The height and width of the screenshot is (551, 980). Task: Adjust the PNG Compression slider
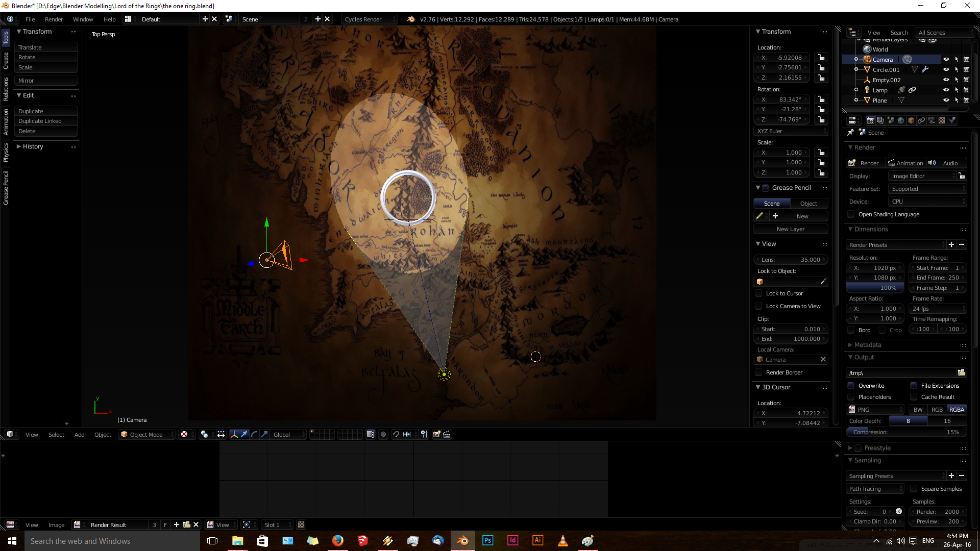point(906,432)
